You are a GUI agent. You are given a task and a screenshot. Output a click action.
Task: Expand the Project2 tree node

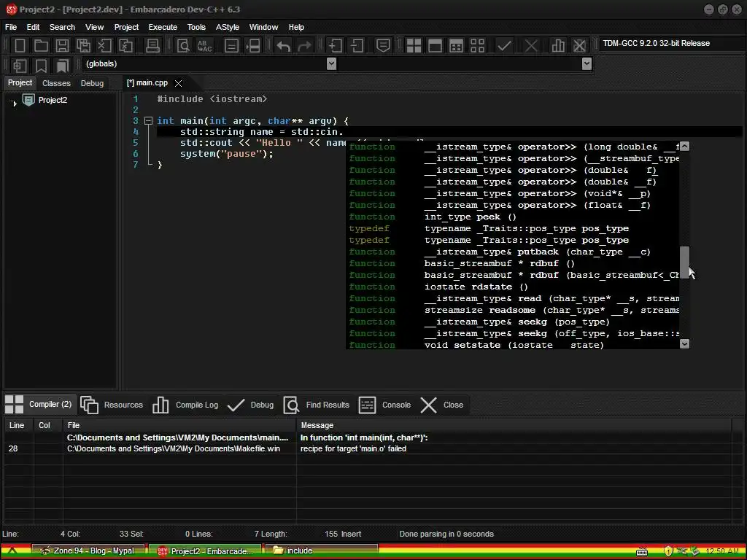click(x=15, y=103)
